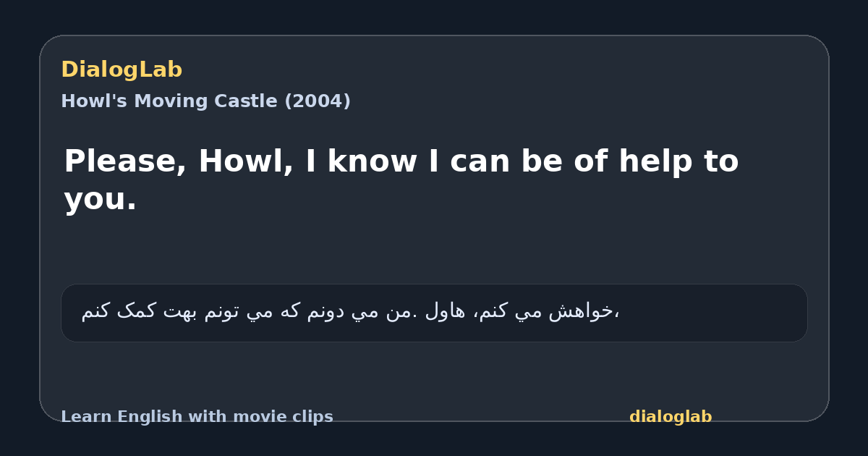The height and width of the screenshot is (456, 868).
Task: Click the Learn English with movie clips tagline
Action: [197, 417]
